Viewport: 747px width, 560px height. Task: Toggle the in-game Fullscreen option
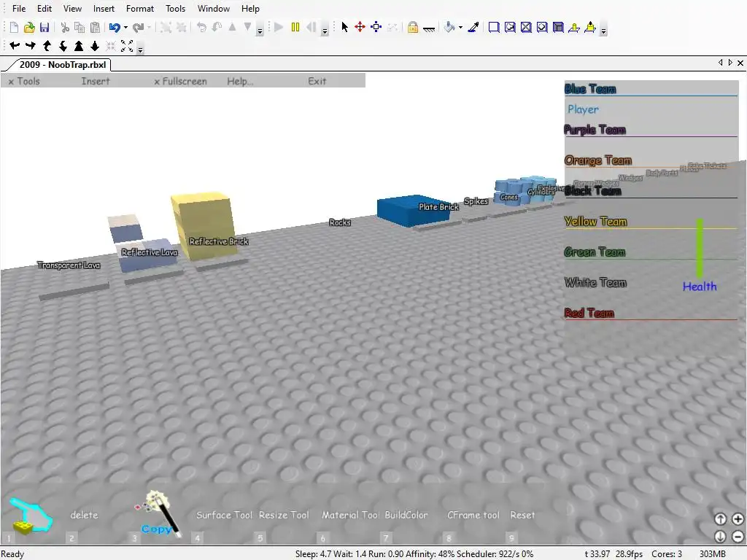point(181,82)
